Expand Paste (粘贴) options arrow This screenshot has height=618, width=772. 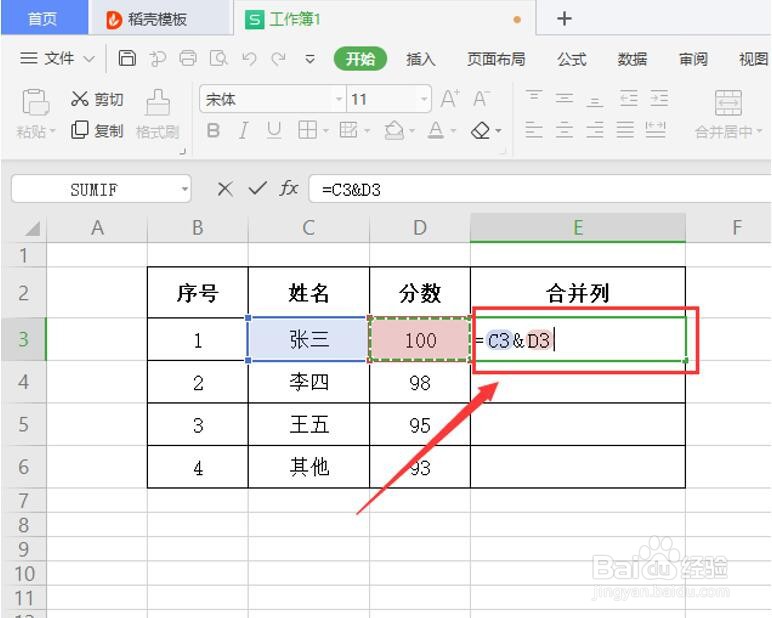coord(52,131)
